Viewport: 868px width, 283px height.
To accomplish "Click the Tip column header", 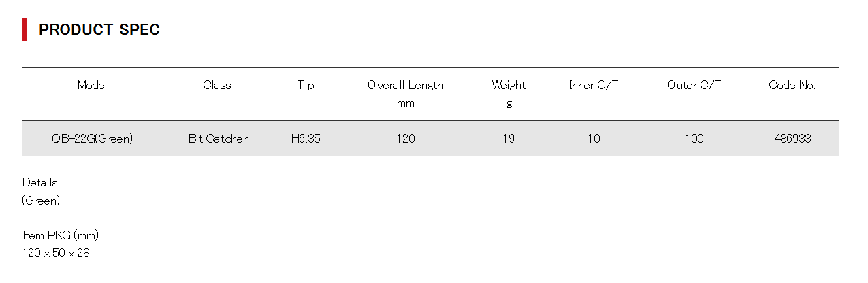I will tap(306, 86).
